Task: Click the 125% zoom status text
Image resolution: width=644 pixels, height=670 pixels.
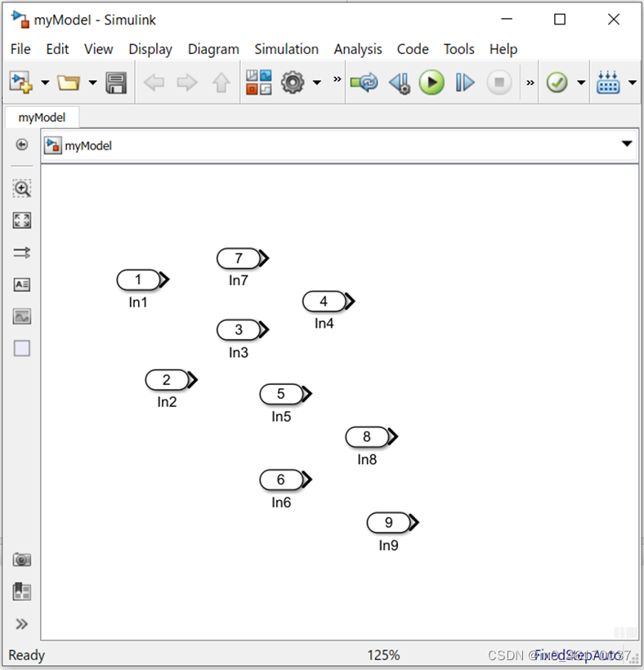Action: (x=383, y=655)
